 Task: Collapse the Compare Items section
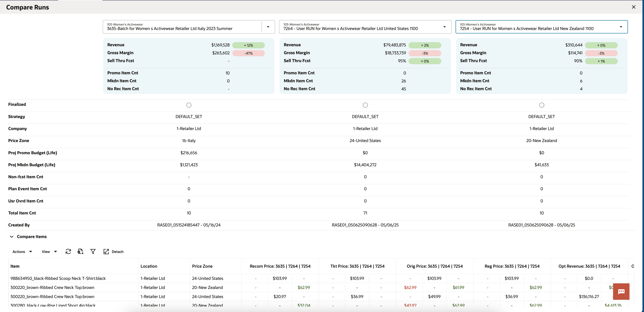tap(12, 236)
